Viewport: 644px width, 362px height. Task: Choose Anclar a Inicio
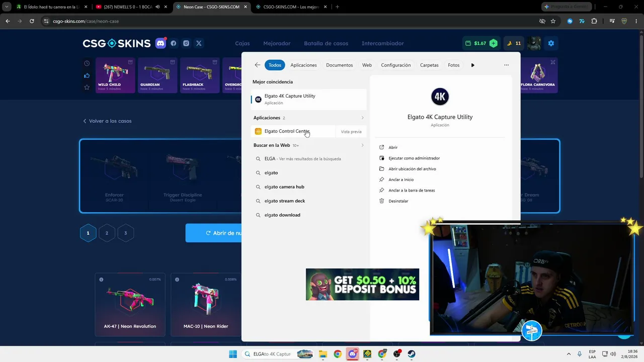point(401,179)
